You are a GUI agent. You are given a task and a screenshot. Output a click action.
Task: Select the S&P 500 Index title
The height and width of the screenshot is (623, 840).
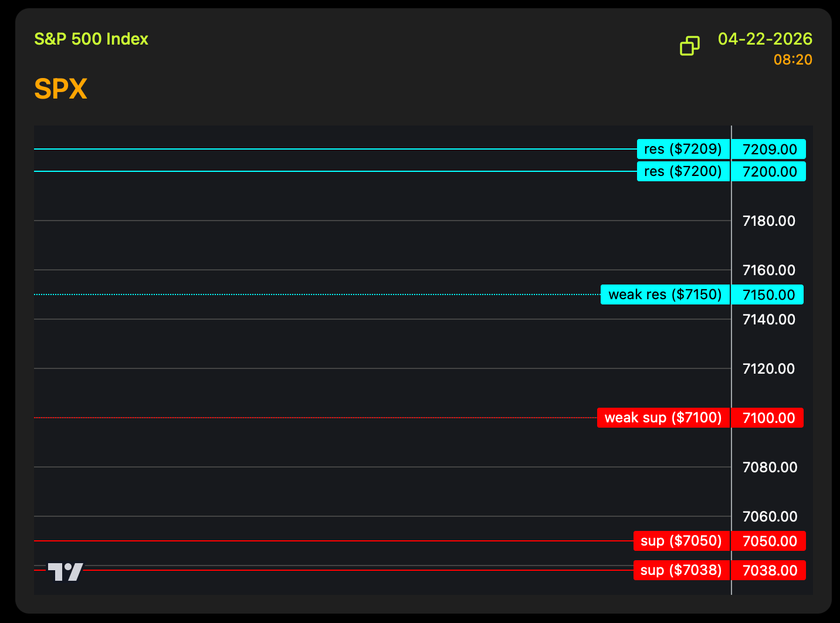coord(91,39)
